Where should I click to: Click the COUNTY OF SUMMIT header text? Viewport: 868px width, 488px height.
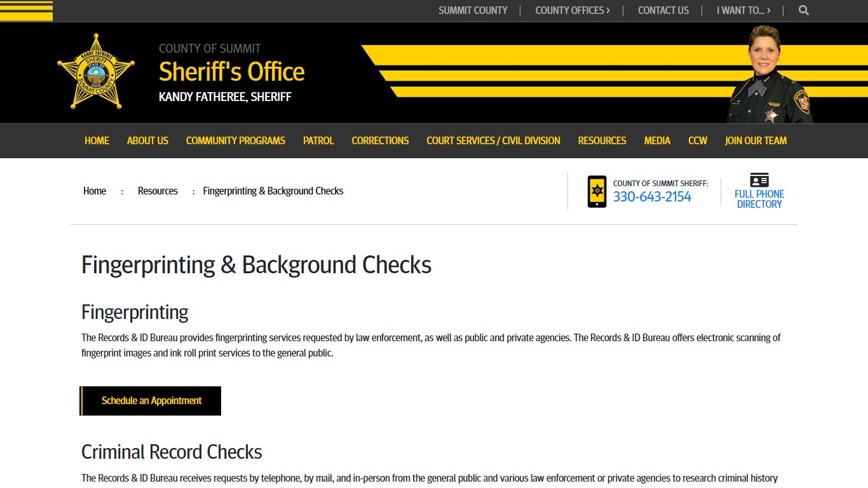click(x=210, y=48)
